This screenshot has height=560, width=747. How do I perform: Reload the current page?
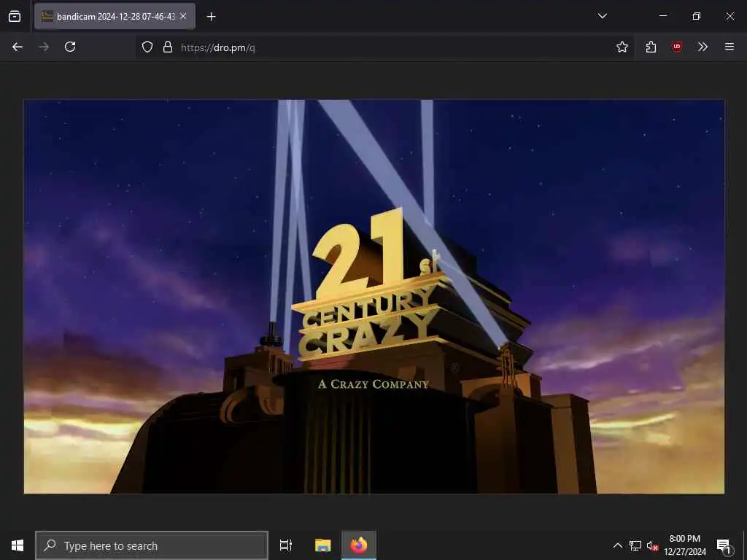(70, 47)
